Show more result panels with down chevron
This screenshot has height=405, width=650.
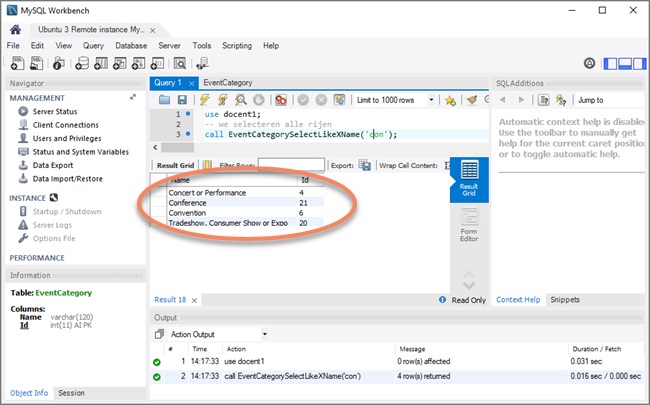point(469,286)
